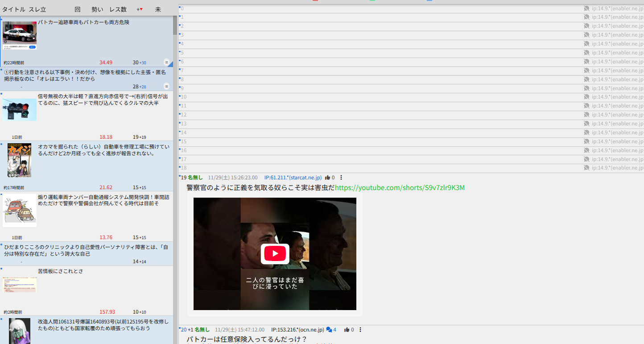
Task: Open the youtube.com/shorts link in post 19
Action: coord(400,188)
